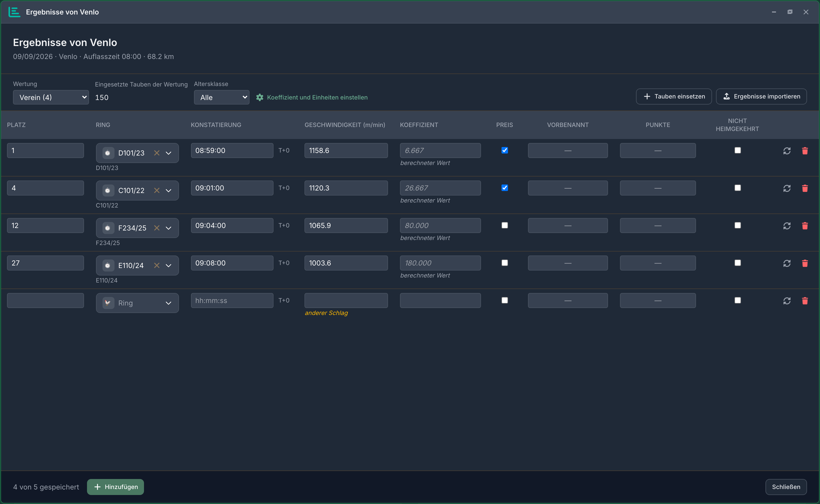Click the Koeffizient field showing 26.667
Screen dimensions: 820x504
pyautogui.click(x=440, y=188)
